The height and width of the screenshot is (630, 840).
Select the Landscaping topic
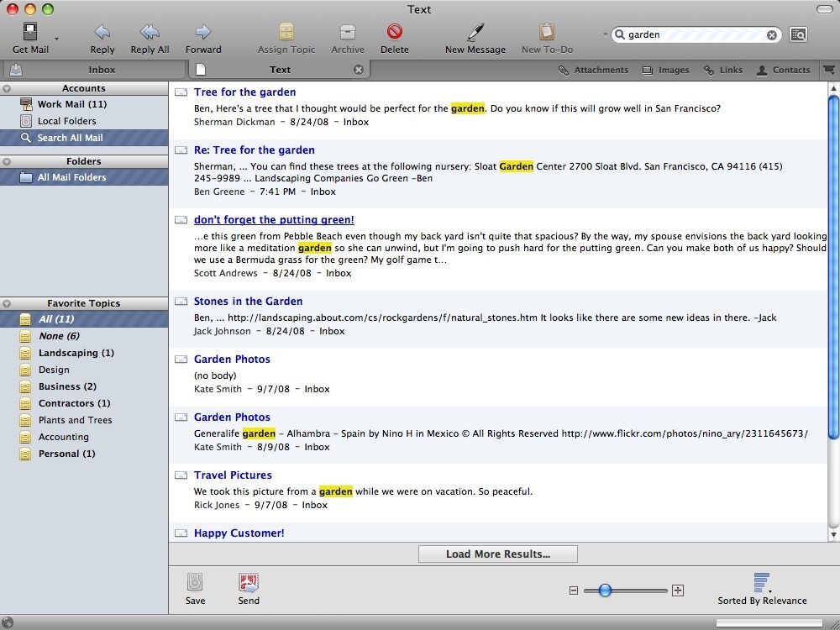[76, 353]
